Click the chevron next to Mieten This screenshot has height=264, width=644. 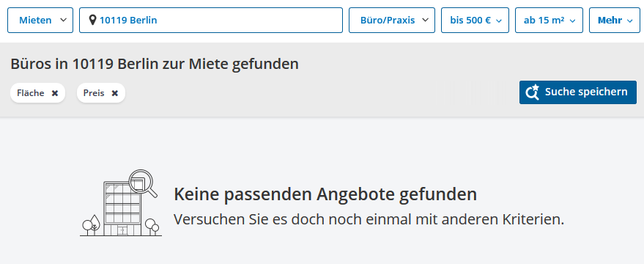point(63,20)
